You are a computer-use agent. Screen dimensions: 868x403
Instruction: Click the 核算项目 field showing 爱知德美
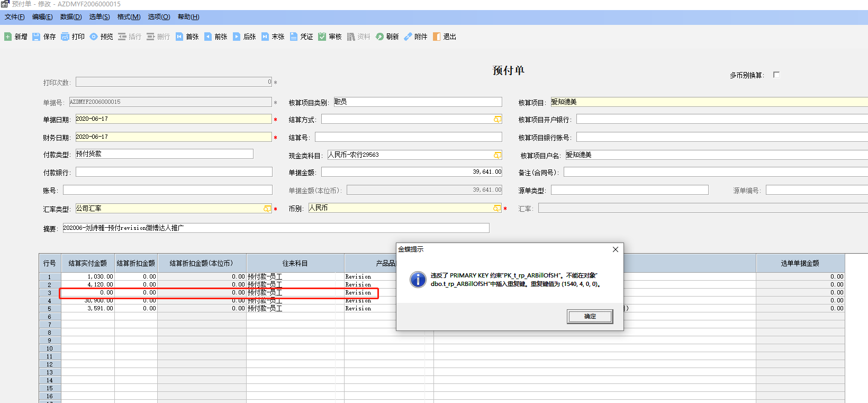click(709, 102)
